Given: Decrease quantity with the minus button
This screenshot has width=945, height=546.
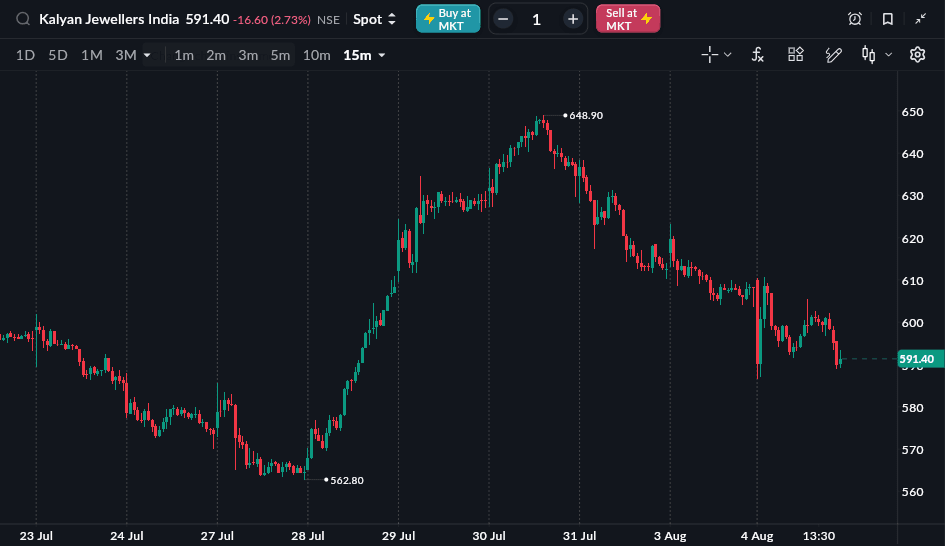Looking at the screenshot, I should tap(503, 19).
